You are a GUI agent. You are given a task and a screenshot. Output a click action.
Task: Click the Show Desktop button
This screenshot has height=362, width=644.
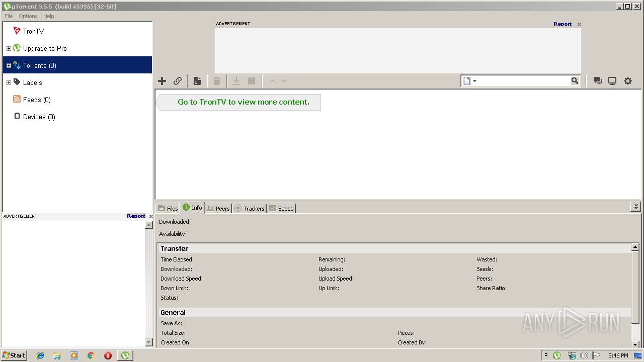[638, 355]
